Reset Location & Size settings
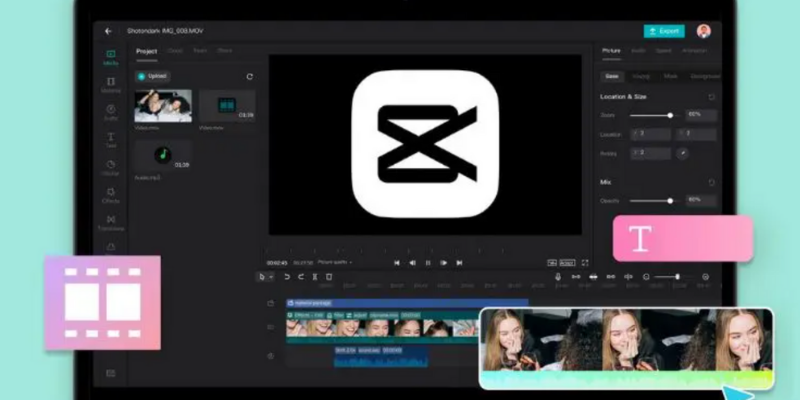 (712, 97)
